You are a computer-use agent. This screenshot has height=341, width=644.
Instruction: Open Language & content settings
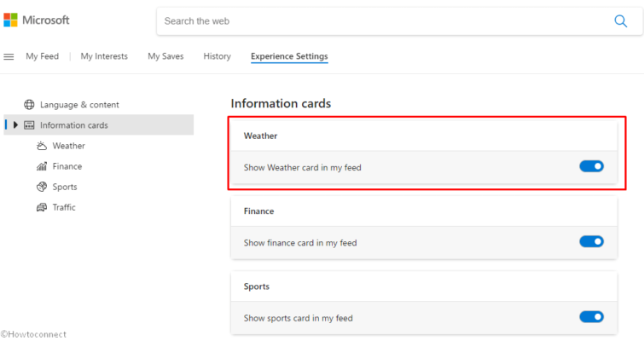[x=79, y=105]
